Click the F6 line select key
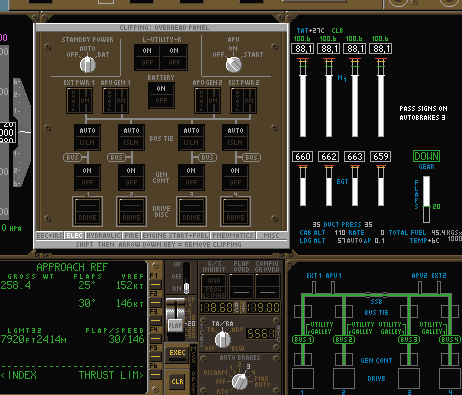 click(156, 375)
